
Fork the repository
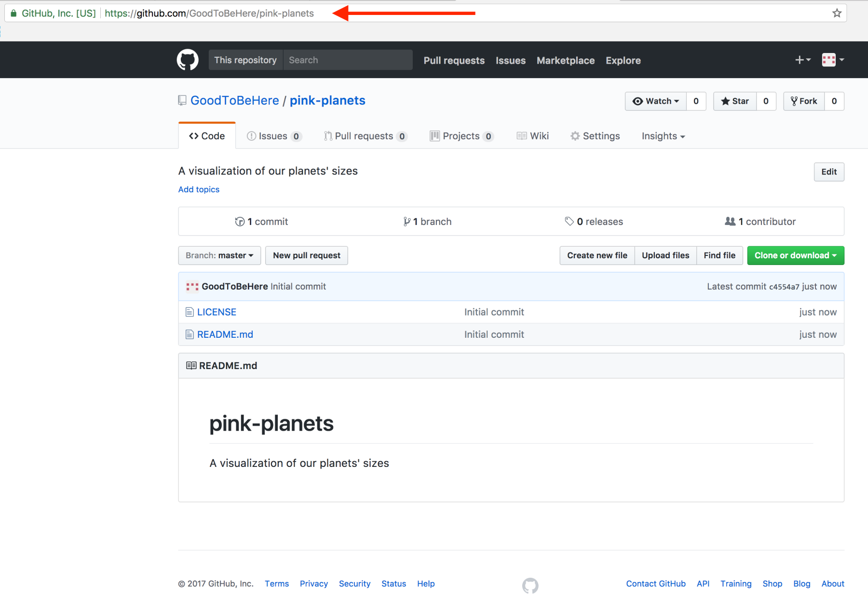pyautogui.click(x=804, y=101)
